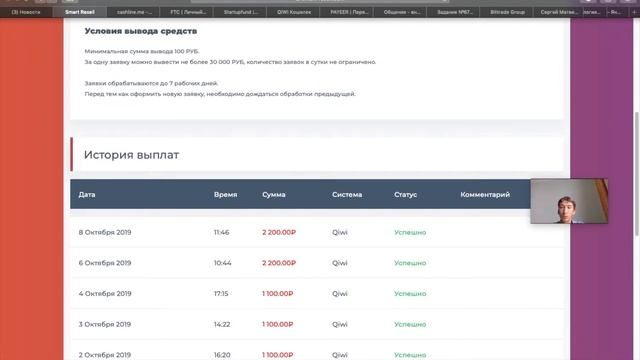Click the Система column header

coord(347,195)
